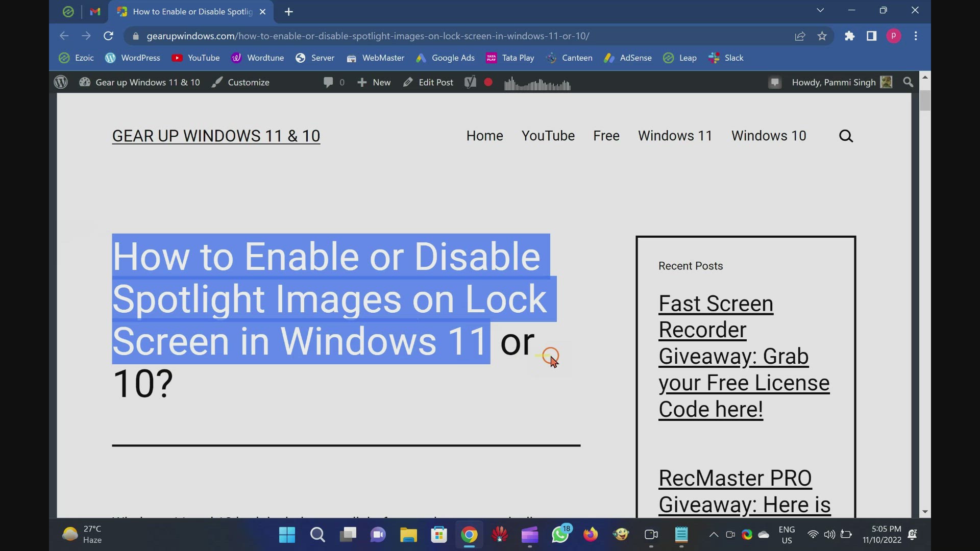Click Edit Post in admin bar

tap(428, 82)
